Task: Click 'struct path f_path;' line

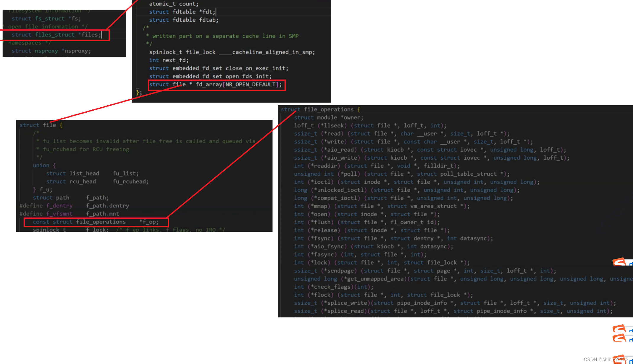Action: point(71,198)
